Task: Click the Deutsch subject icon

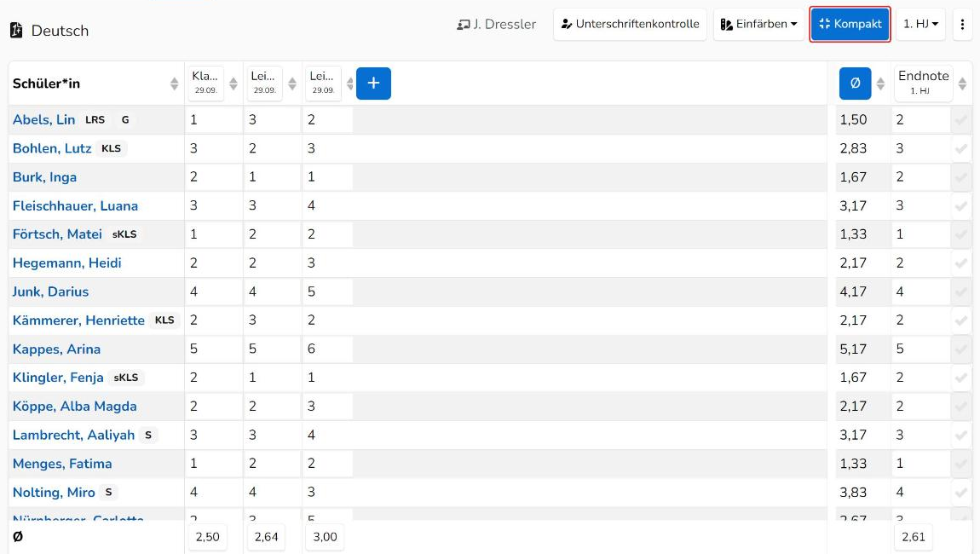Action: [17, 30]
